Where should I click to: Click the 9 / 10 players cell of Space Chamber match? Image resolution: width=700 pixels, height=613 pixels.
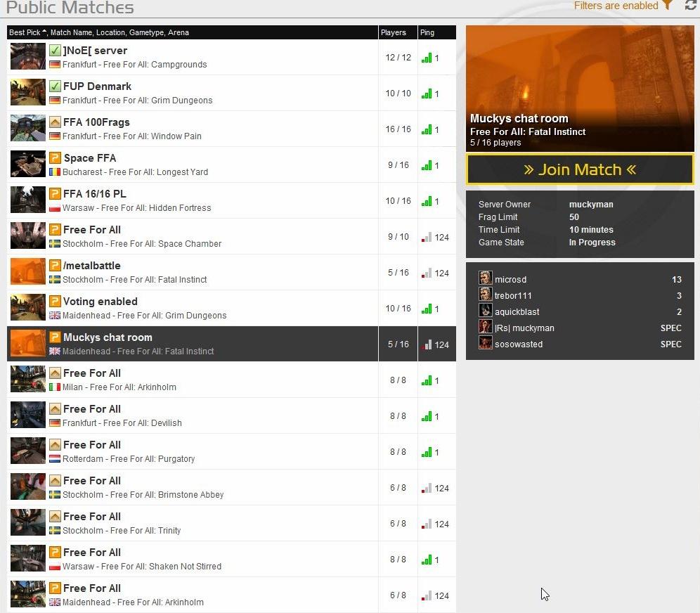[x=398, y=237]
